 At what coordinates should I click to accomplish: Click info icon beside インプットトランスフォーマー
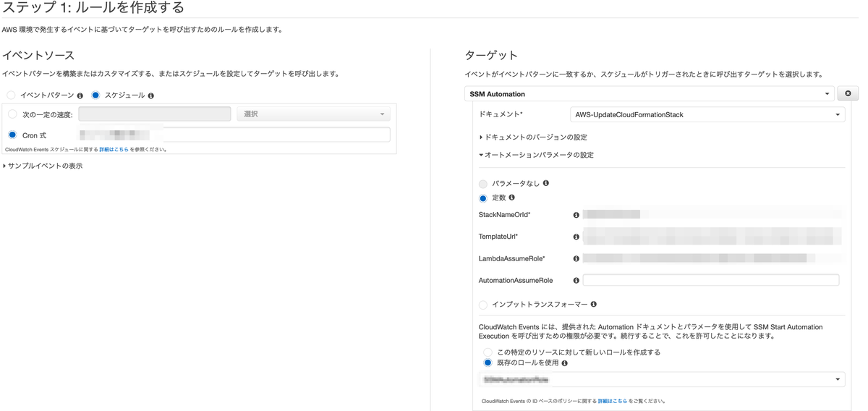[x=594, y=305]
